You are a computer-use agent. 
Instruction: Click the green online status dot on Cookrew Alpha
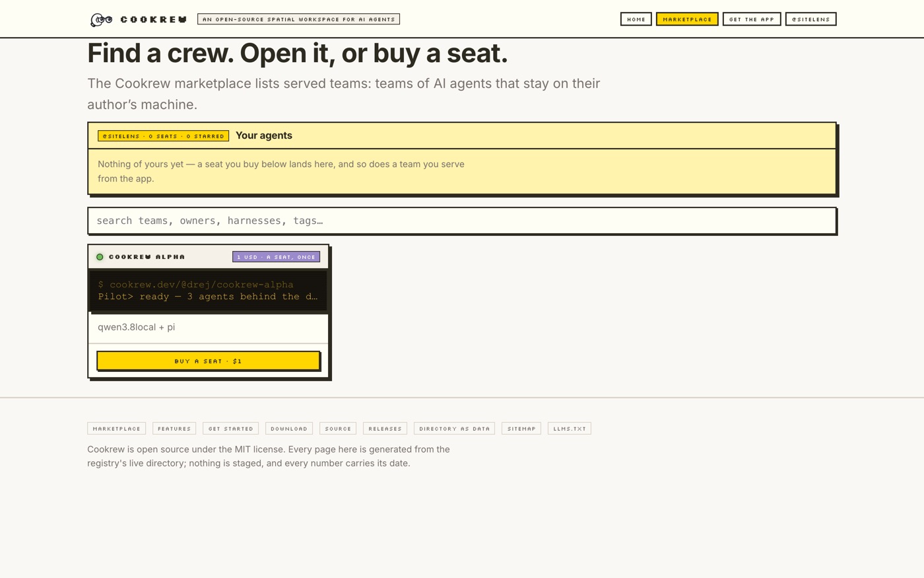(100, 257)
